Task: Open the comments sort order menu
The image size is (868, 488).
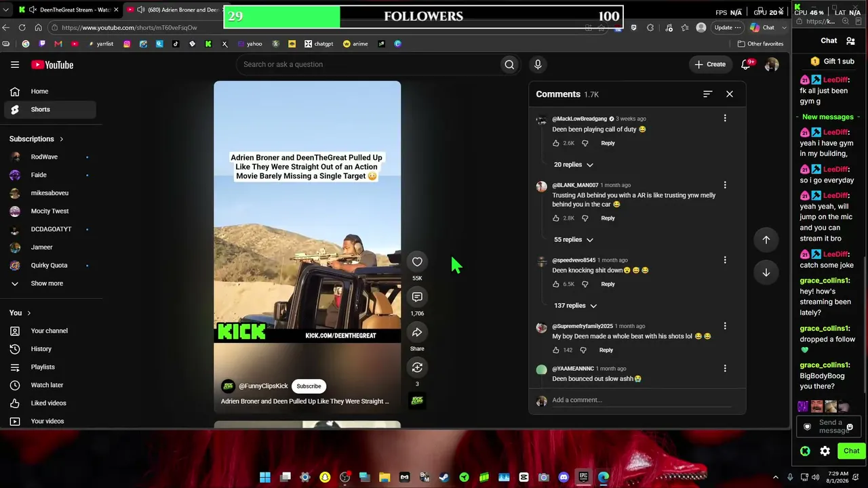Action: pyautogui.click(x=708, y=94)
